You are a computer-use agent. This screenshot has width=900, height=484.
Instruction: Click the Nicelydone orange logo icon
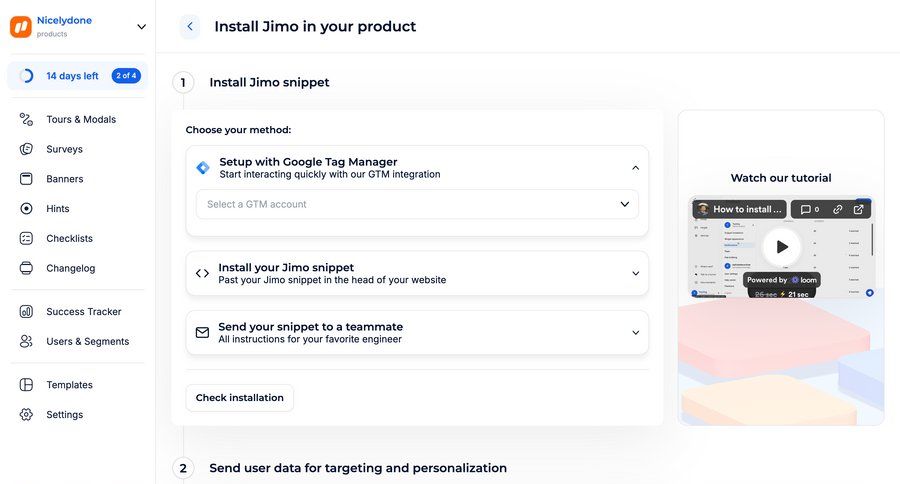point(21,27)
